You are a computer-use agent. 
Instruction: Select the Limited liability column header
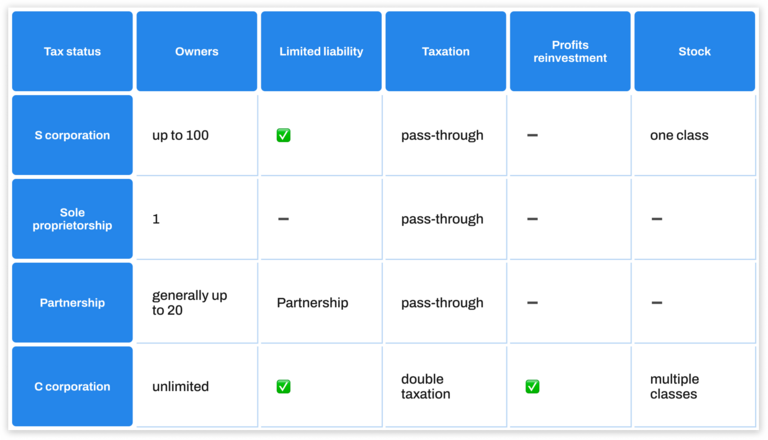tap(321, 51)
